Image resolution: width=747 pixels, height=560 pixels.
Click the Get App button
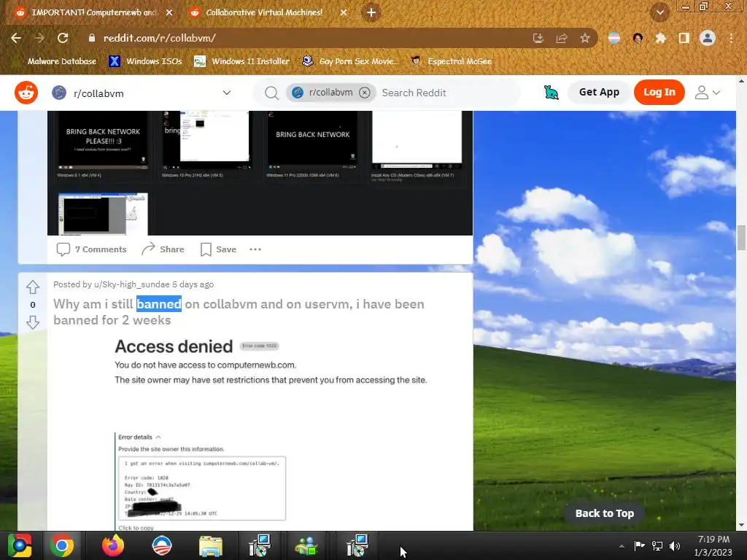coord(599,93)
